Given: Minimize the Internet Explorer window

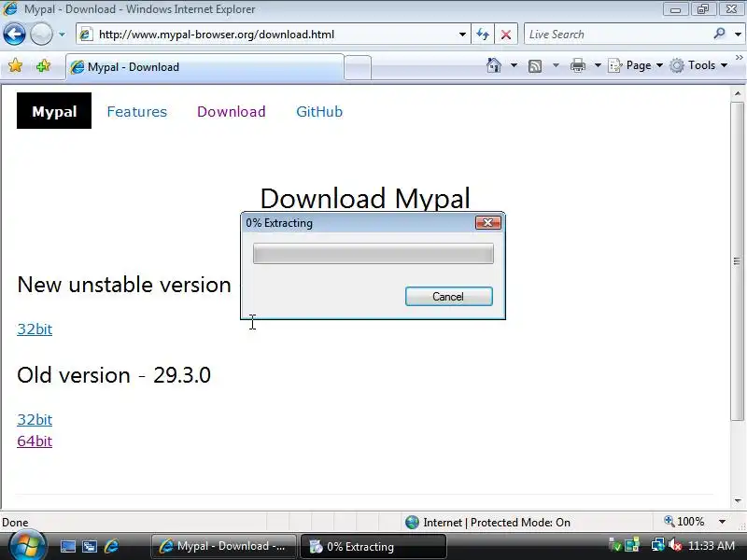Looking at the screenshot, I should point(675,9).
